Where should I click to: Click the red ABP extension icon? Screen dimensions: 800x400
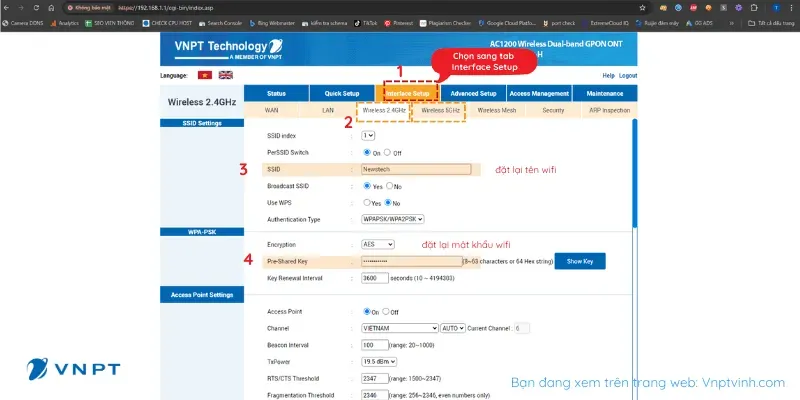click(x=693, y=8)
